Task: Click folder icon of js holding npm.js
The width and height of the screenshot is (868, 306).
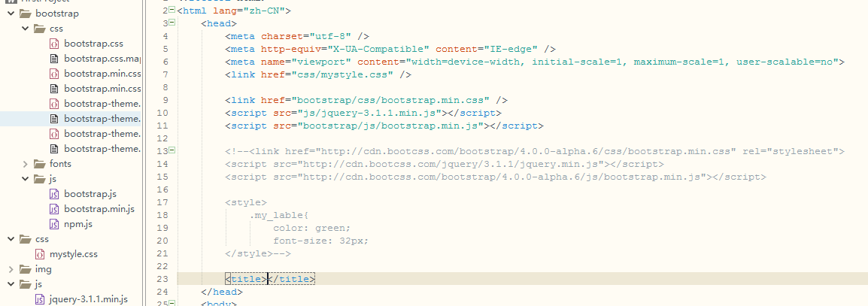Action: coord(40,179)
